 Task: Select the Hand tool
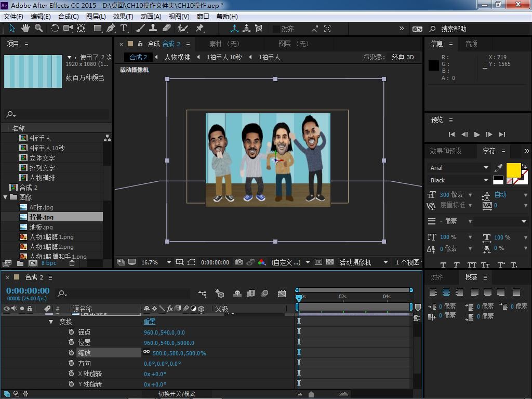tap(26, 28)
